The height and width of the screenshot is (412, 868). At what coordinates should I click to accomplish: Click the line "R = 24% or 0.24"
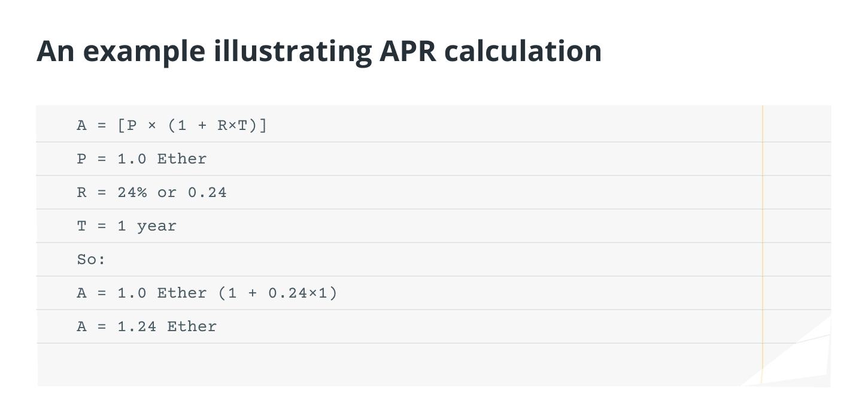151,193
